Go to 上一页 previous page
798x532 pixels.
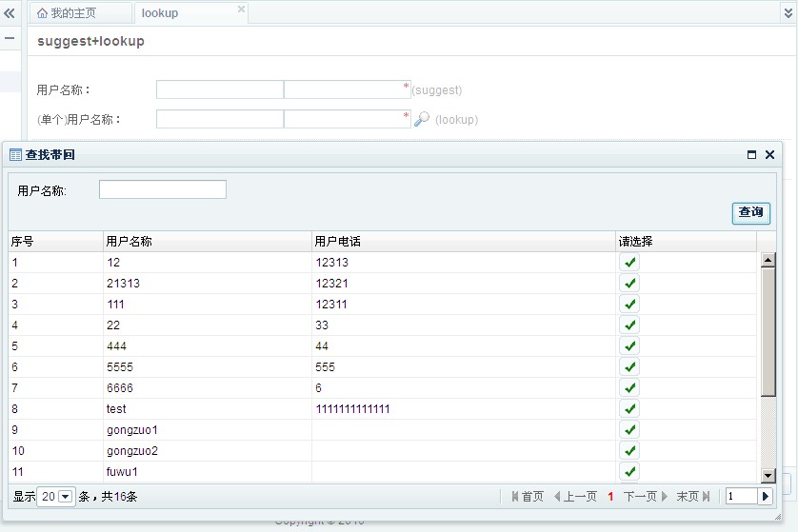click(x=574, y=496)
